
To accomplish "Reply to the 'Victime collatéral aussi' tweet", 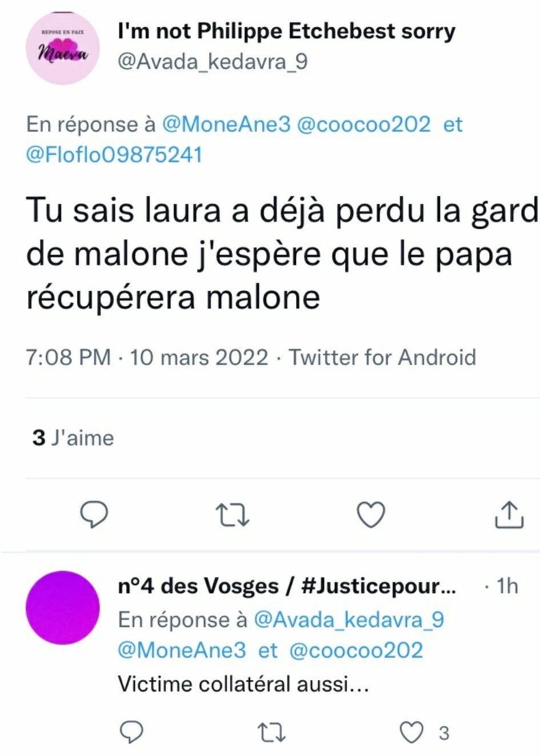I will (x=132, y=732).
